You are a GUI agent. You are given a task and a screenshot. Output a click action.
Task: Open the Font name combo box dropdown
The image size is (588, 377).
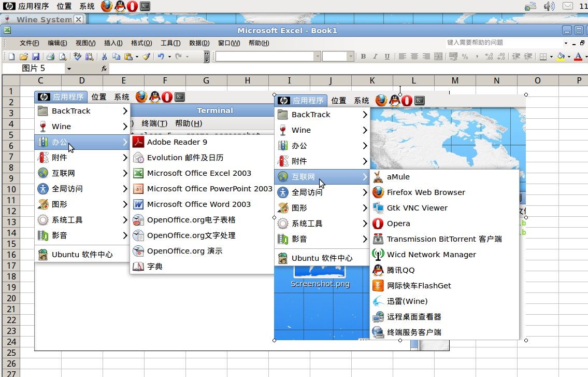(x=317, y=57)
